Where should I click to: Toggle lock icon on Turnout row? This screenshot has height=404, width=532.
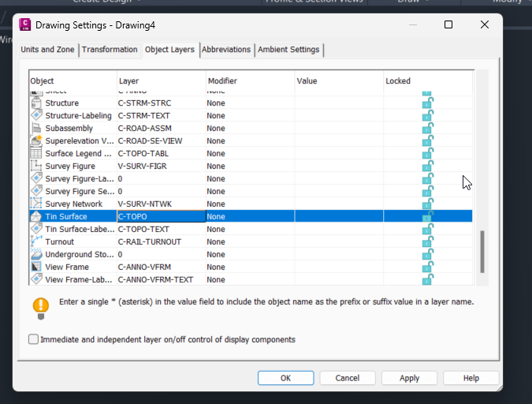427,242
